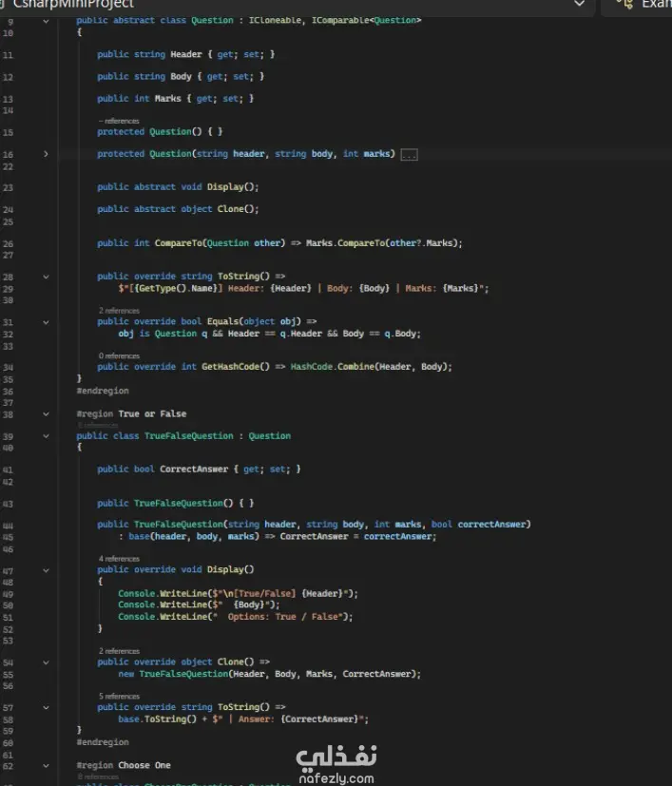The image size is (672, 786).
Task: Click line number 47 in the gutter
Action: pos(8,571)
